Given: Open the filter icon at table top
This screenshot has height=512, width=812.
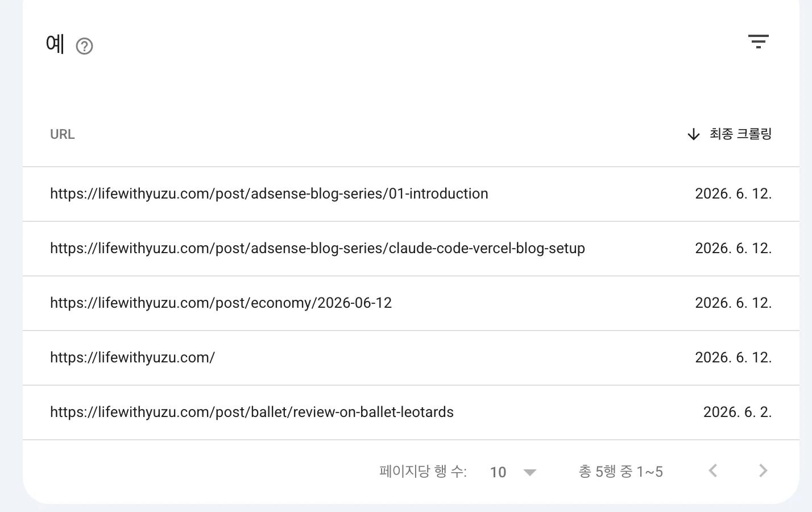Looking at the screenshot, I should point(758,42).
